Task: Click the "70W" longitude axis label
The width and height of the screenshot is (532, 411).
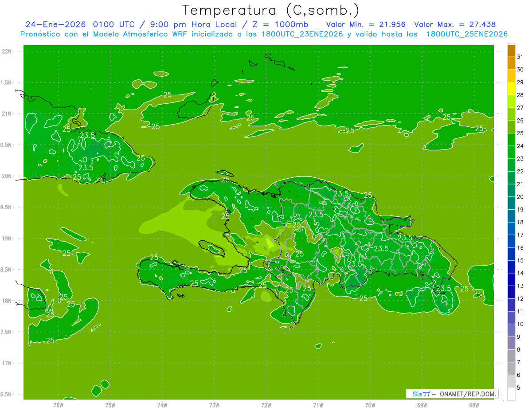Action: [x=370, y=405]
